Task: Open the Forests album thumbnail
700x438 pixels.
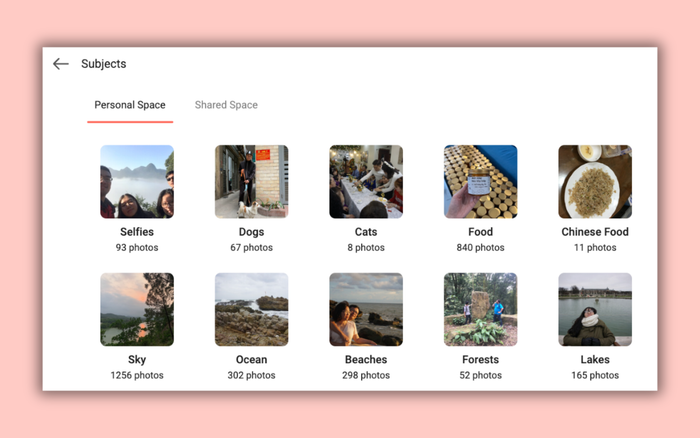Action: [x=480, y=309]
